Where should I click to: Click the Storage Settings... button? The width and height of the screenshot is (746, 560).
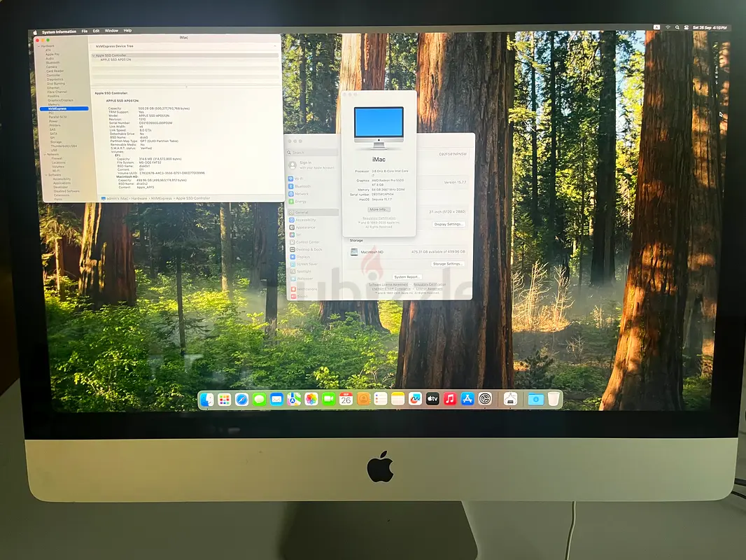(447, 264)
